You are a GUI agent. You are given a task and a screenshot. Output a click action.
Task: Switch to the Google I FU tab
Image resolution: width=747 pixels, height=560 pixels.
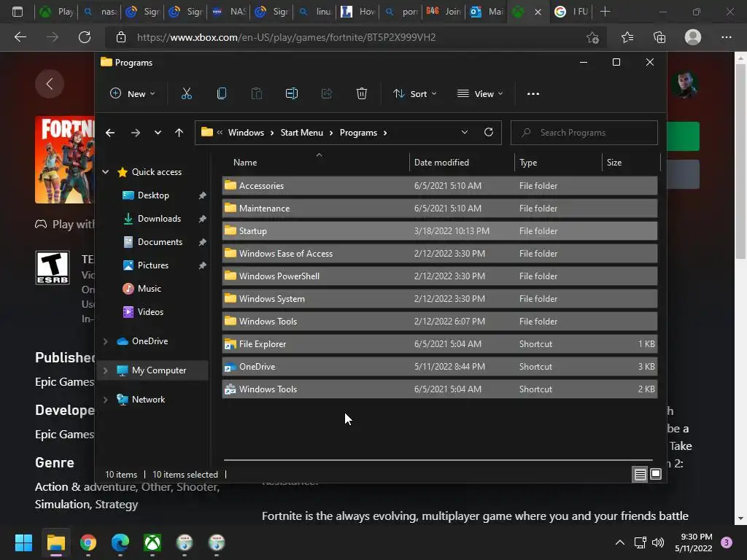pyautogui.click(x=572, y=12)
